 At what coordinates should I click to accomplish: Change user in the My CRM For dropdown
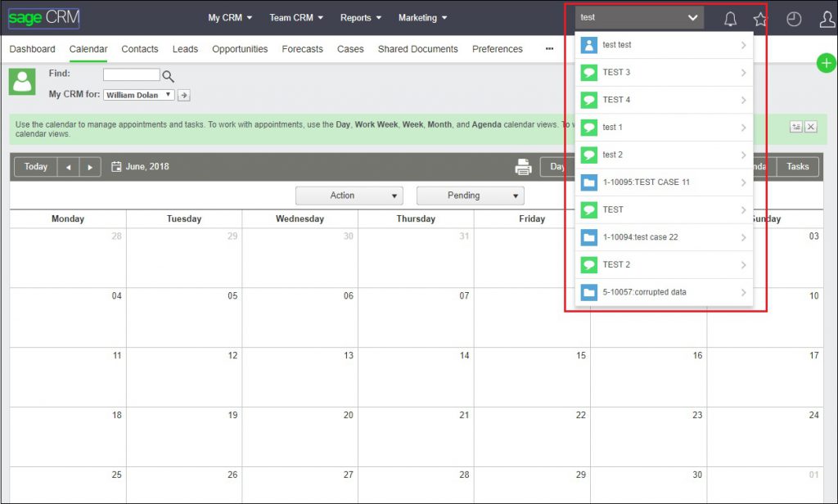coord(137,94)
